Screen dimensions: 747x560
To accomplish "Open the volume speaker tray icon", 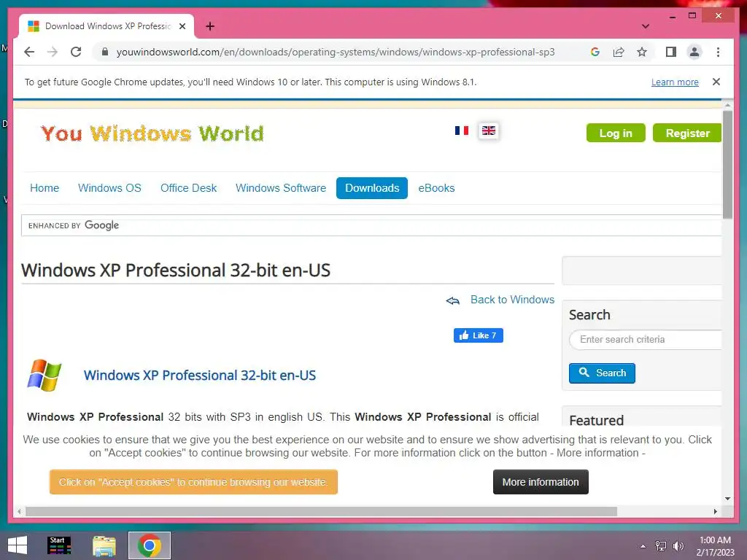I will (678, 545).
